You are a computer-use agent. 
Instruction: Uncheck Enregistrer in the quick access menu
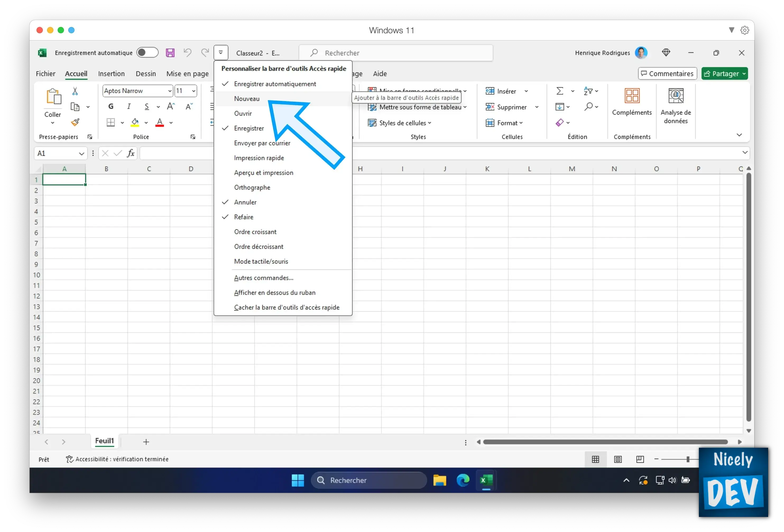click(x=283, y=128)
